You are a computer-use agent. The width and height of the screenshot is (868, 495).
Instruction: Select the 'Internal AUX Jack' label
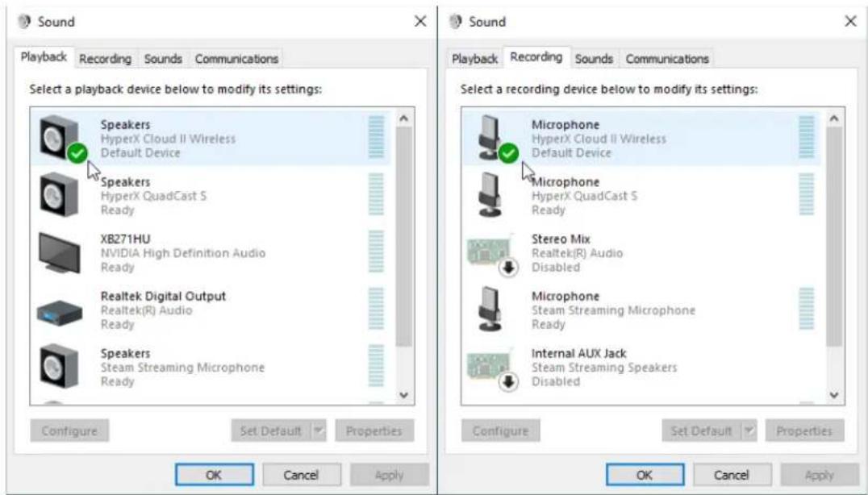click(579, 353)
